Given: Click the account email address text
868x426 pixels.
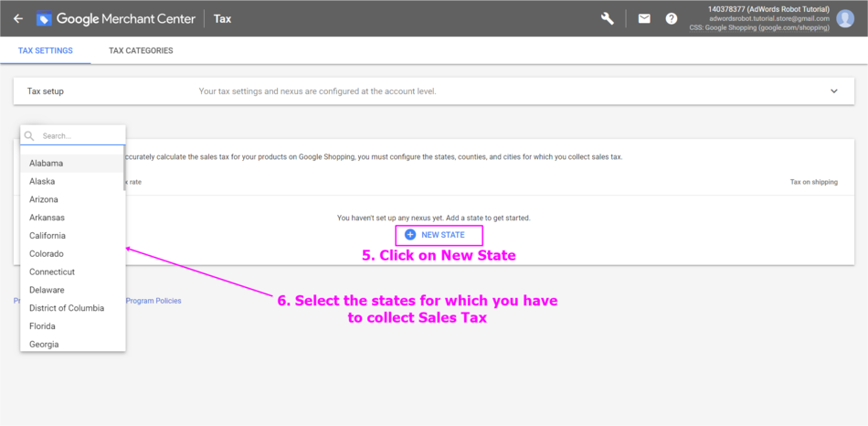Looking at the screenshot, I should 769,18.
